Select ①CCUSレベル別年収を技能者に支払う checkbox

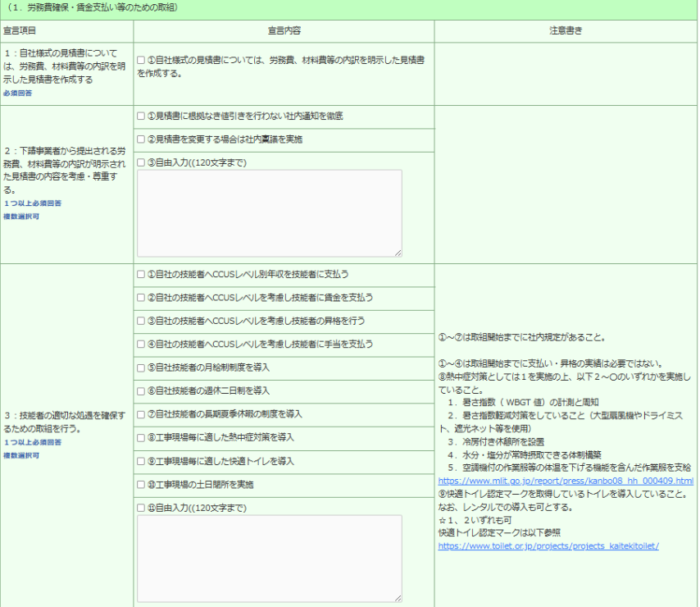pyautogui.click(x=142, y=274)
